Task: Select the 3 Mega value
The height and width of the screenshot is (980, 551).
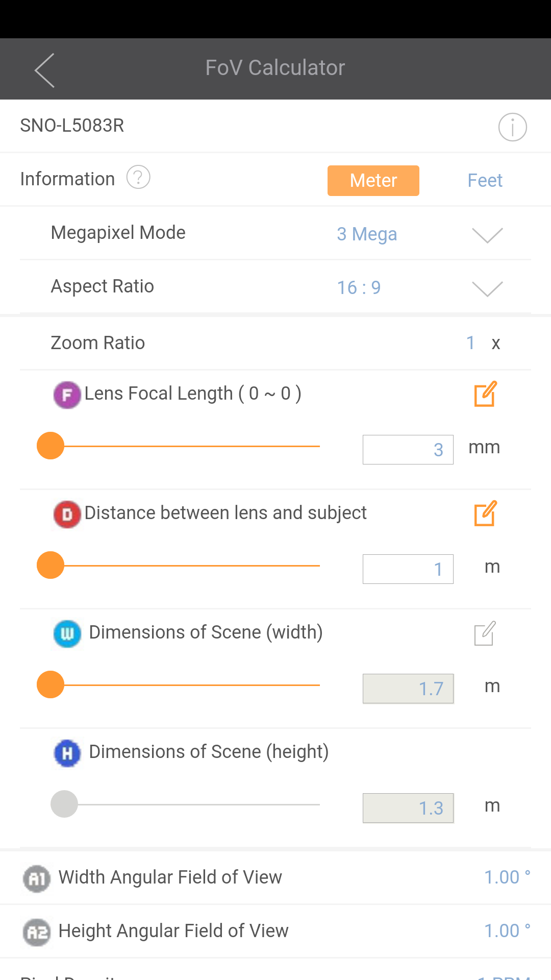Action: pos(367,234)
